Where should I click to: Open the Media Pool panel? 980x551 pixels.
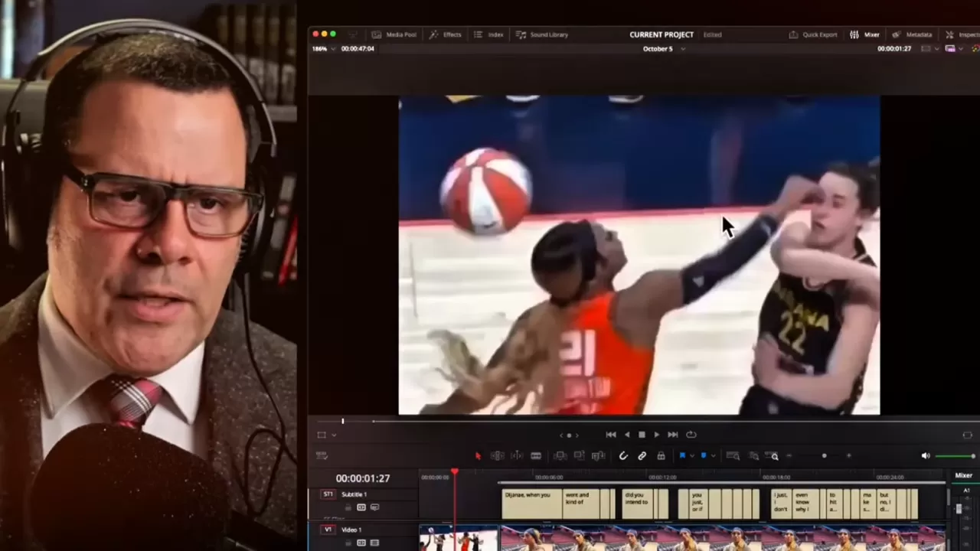point(394,34)
